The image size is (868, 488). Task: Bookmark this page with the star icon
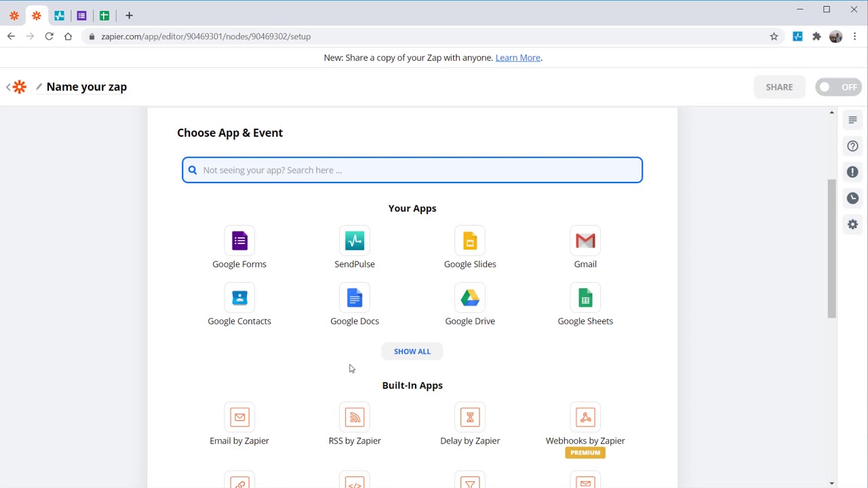pos(774,37)
